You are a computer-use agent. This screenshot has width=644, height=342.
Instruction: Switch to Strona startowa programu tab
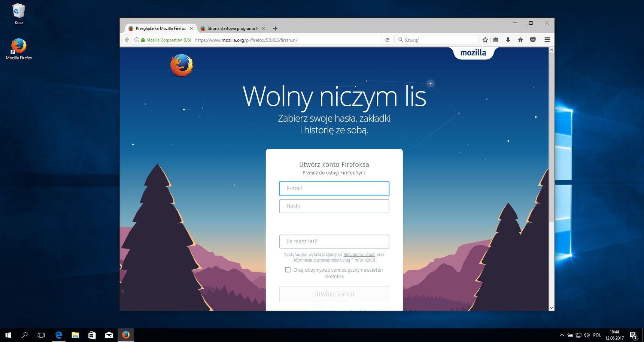point(232,28)
